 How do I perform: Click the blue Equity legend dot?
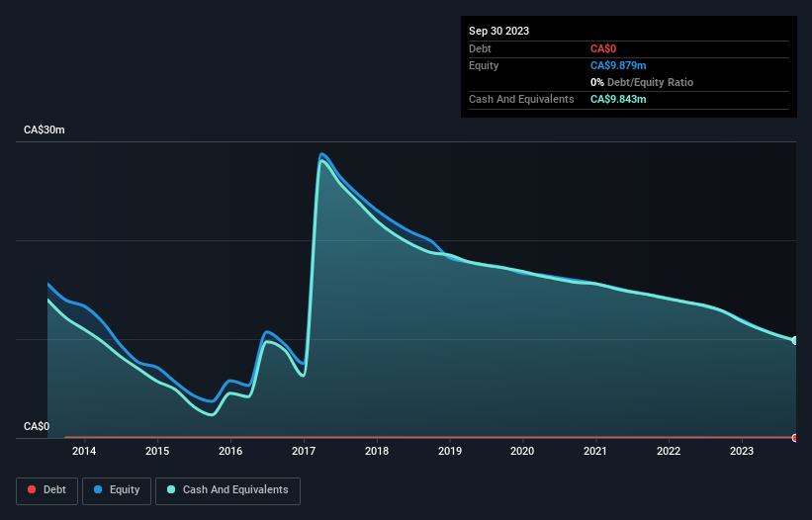[x=98, y=489]
